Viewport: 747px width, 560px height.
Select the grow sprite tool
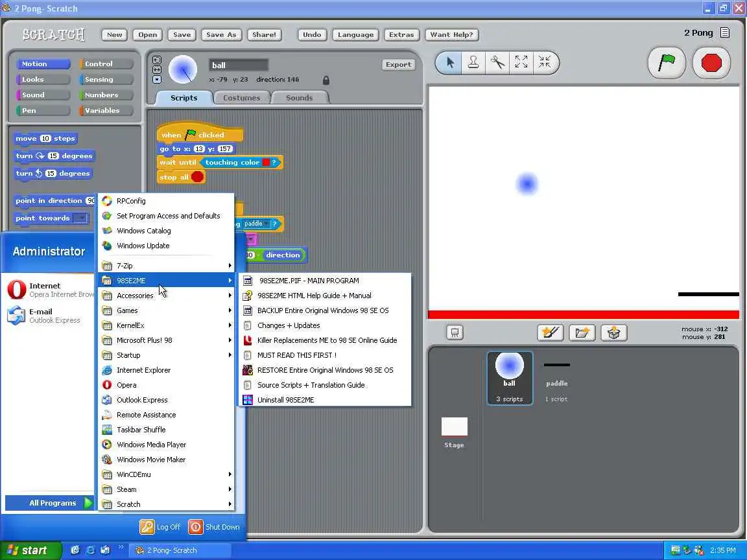coord(521,62)
